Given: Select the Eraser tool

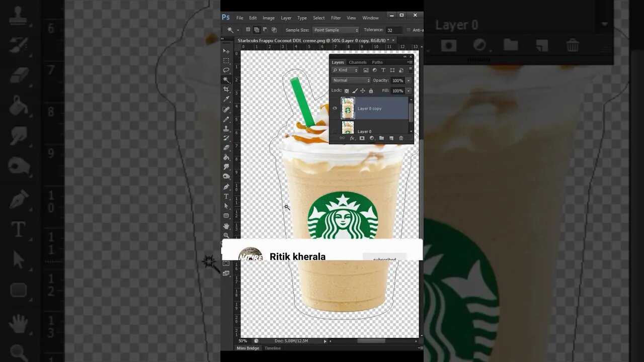Looking at the screenshot, I should tap(226, 147).
